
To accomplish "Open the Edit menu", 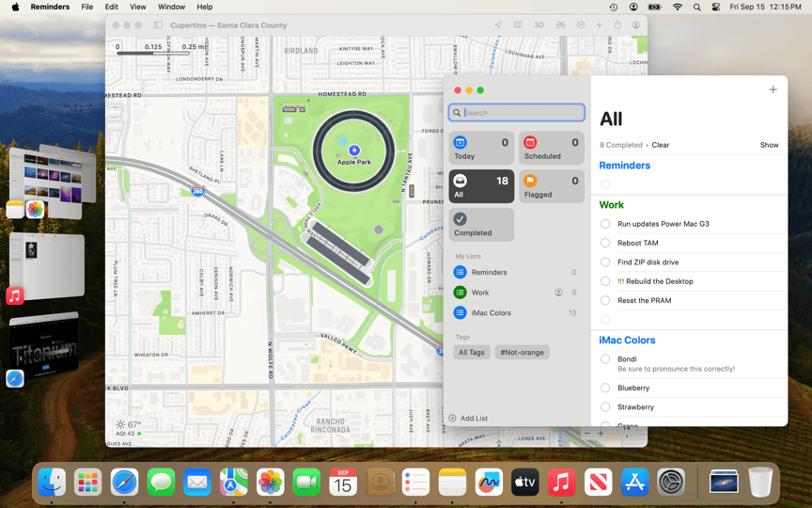I will pyautogui.click(x=111, y=7).
